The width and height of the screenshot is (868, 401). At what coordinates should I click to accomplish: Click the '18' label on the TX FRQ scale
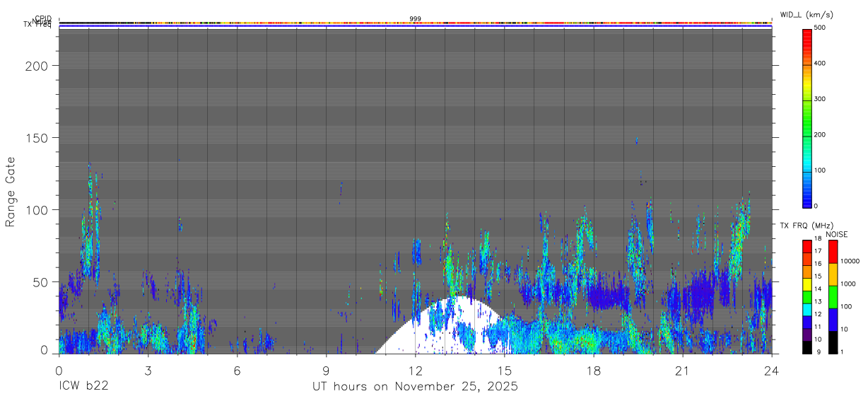click(x=818, y=240)
